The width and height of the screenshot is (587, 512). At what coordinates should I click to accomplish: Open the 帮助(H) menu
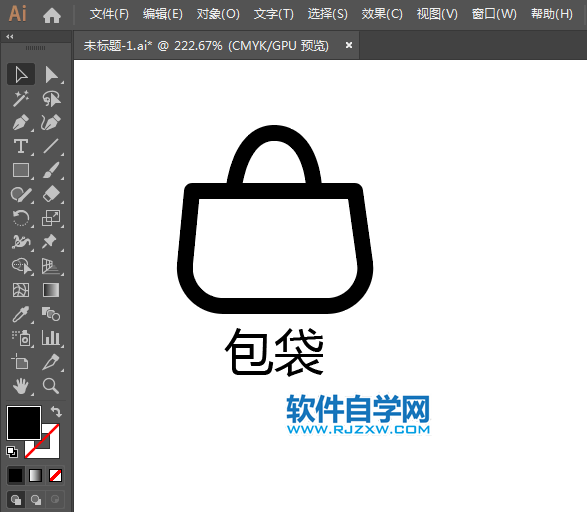click(552, 14)
